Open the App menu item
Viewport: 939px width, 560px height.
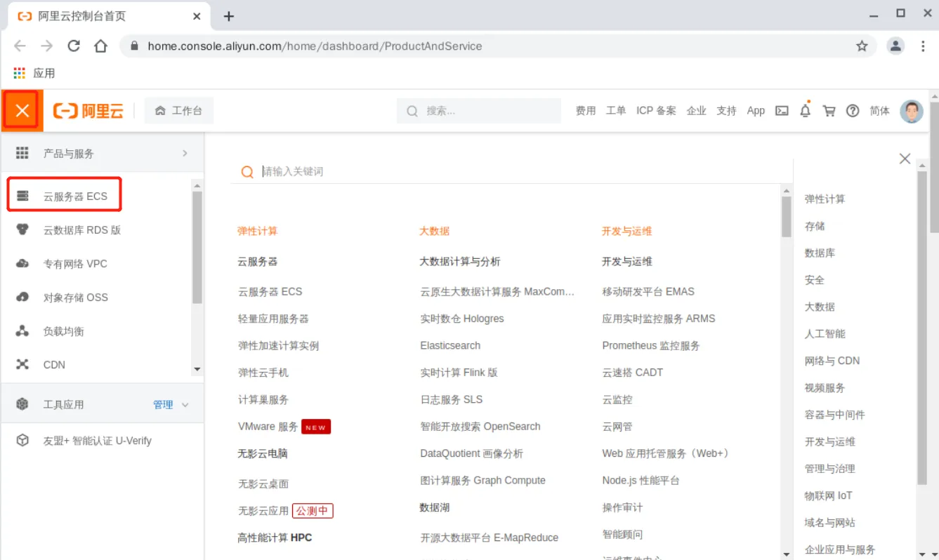point(756,111)
